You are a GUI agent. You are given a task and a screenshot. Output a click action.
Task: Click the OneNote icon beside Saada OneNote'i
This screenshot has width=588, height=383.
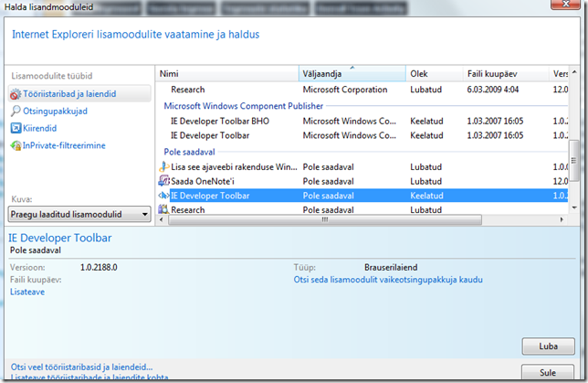pyautogui.click(x=163, y=181)
